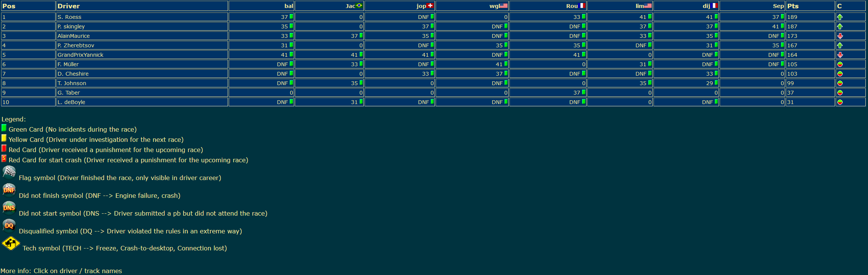Click the Swiss flag beside jop column
This screenshot has height=275, width=868.
pos(430,6)
